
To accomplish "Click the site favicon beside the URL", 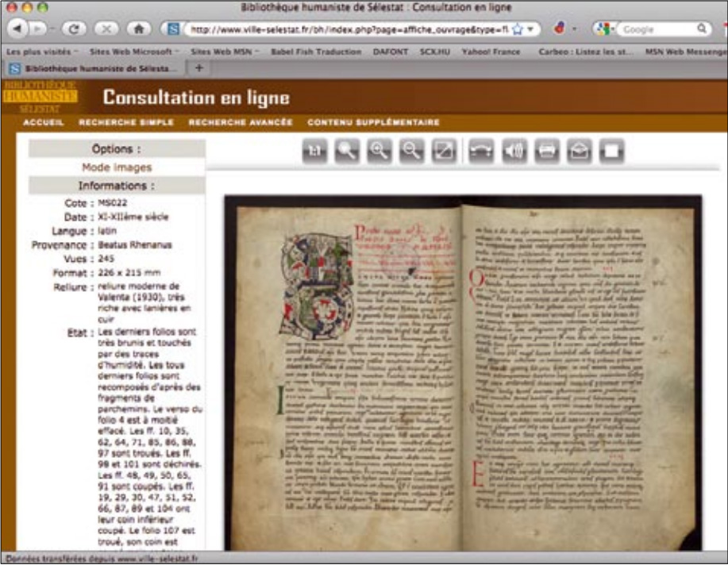I will [173, 29].
